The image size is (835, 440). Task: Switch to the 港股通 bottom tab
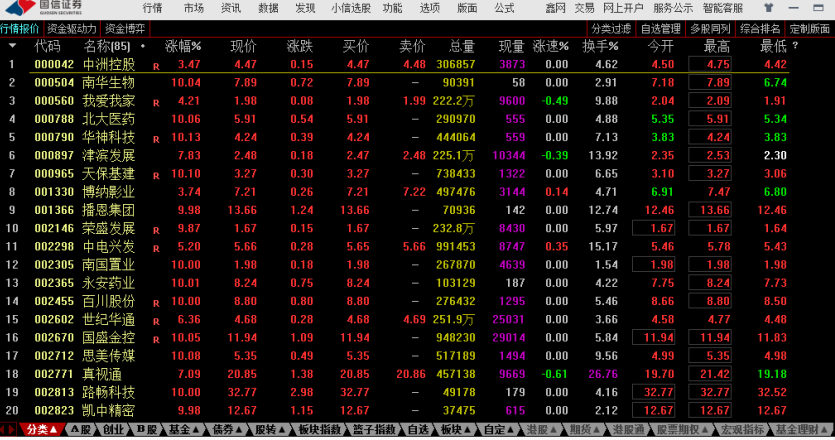coord(628,429)
